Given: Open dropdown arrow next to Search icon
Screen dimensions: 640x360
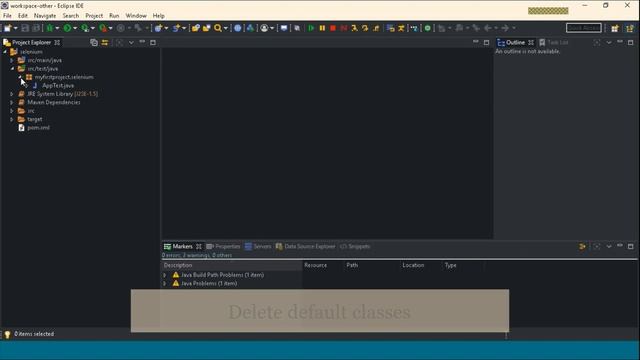Looking at the screenshot, I should [226, 28].
